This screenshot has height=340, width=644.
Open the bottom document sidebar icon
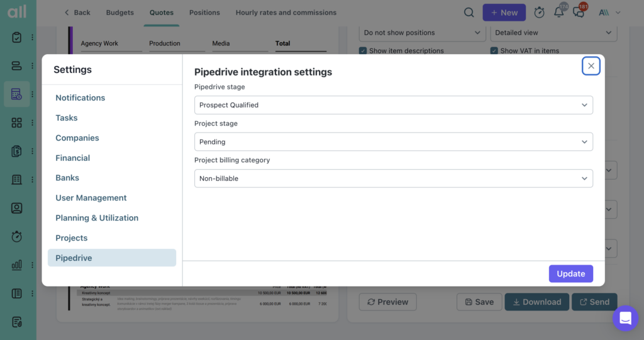[16, 322]
